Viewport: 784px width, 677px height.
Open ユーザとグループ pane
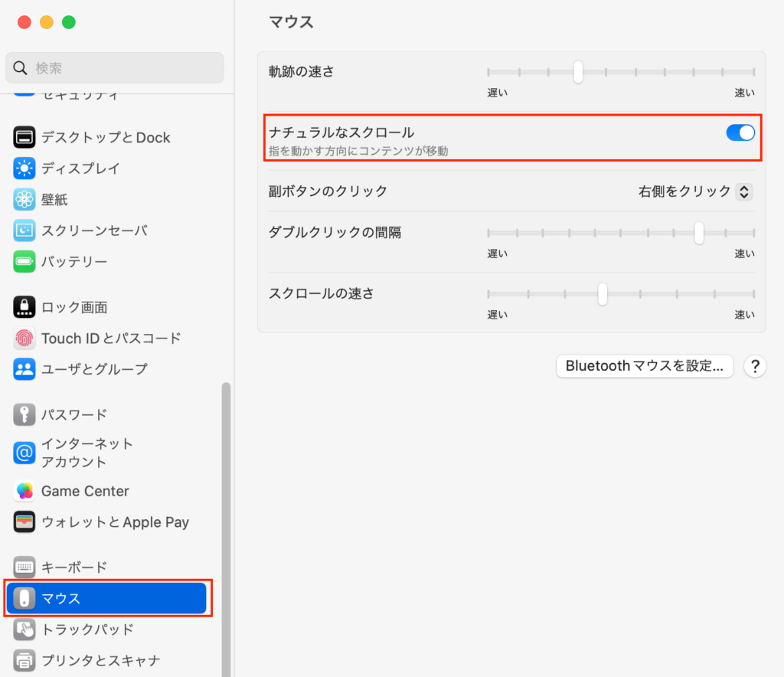pyautogui.click(x=106, y=369)
